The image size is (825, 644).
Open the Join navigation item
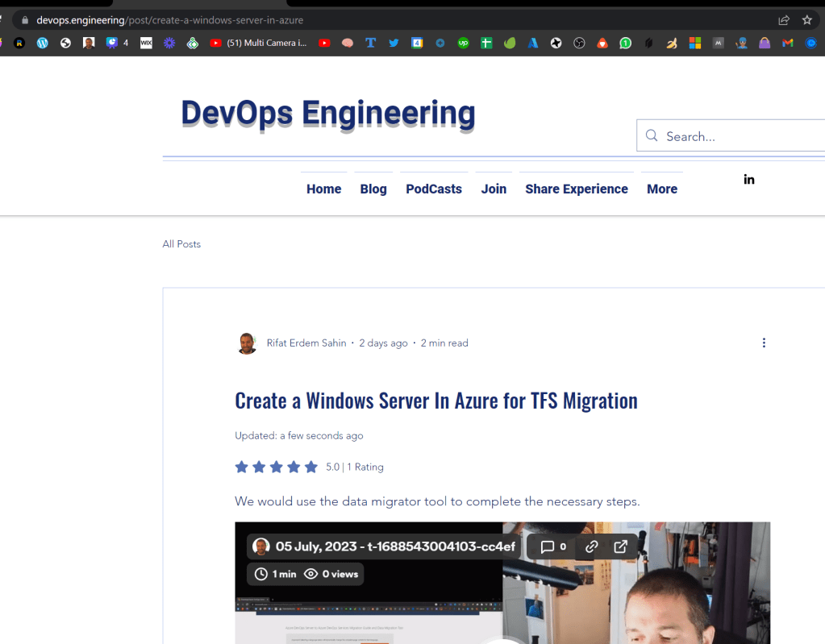[x=494, y=189]
